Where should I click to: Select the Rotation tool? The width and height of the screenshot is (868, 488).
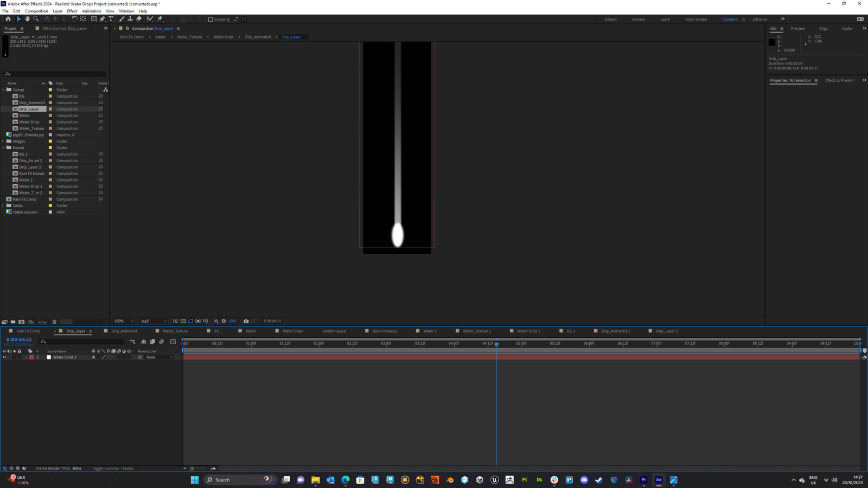75,19
